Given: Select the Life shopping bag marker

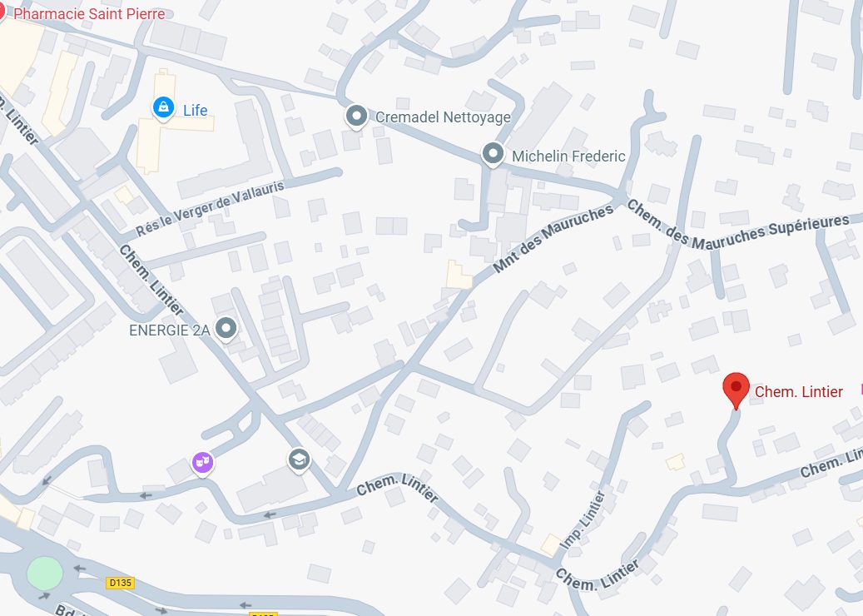Looking at the screenshot, I should tap(163, 108).
